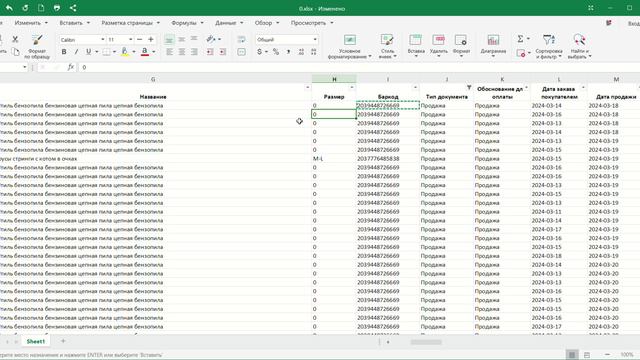Open the Формулы menu

tap(187, 23)
